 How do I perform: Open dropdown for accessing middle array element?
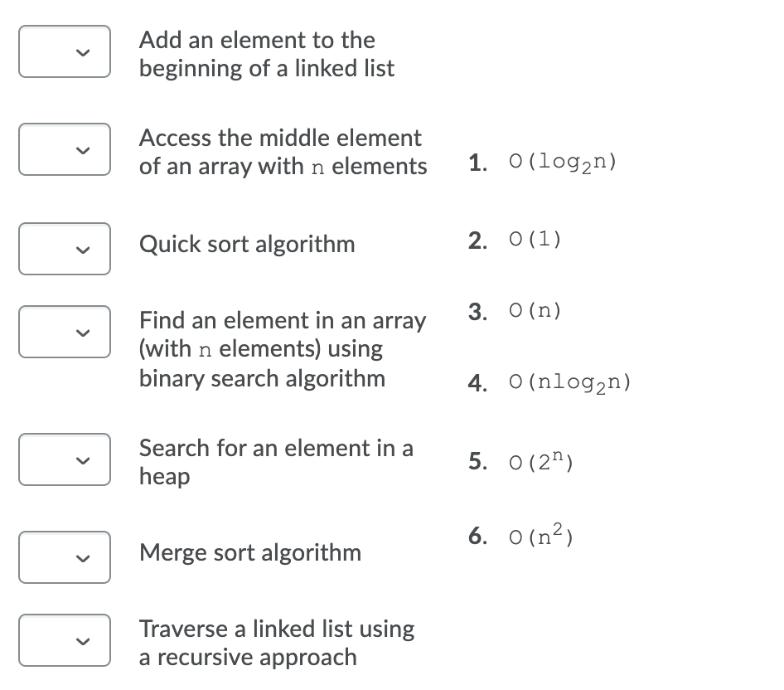pos(65,149)
